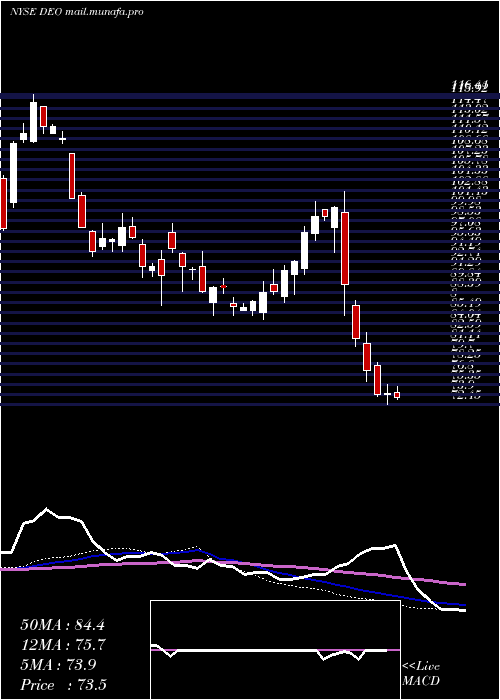Click the MACD mini chart box
This screenshot has width=500, height=700.
pos(275,650)
